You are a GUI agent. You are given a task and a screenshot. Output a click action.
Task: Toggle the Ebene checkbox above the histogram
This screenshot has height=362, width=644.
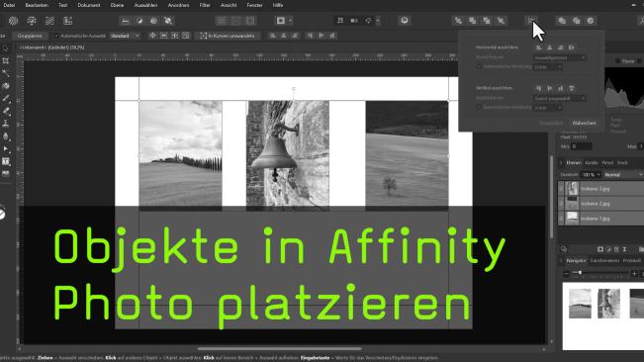(x=617, y=61)
